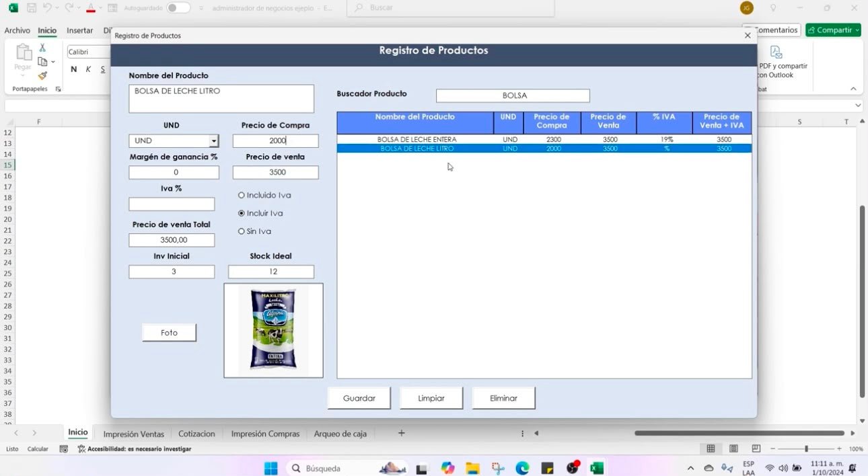Select the Format Painter brush icon
The image size is (868, 476).
pyautogui.click(x=42, y=75)
